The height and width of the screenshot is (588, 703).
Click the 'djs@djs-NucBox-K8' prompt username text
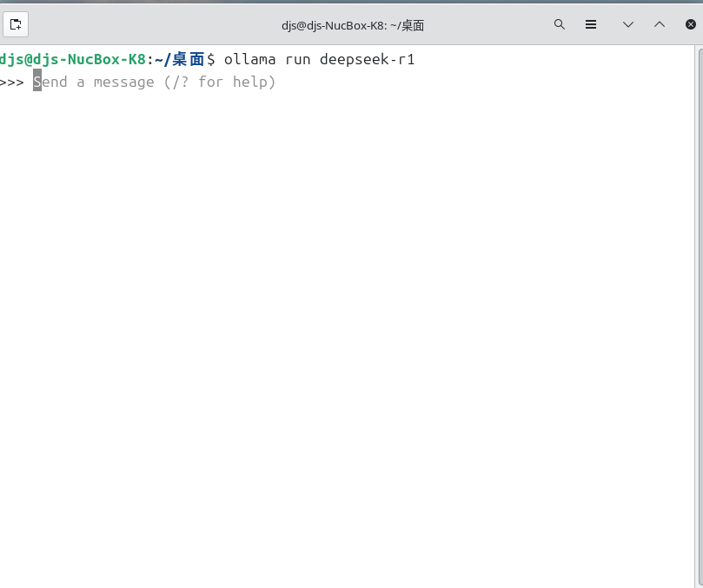pyautogui.click(x=73, y=59)
